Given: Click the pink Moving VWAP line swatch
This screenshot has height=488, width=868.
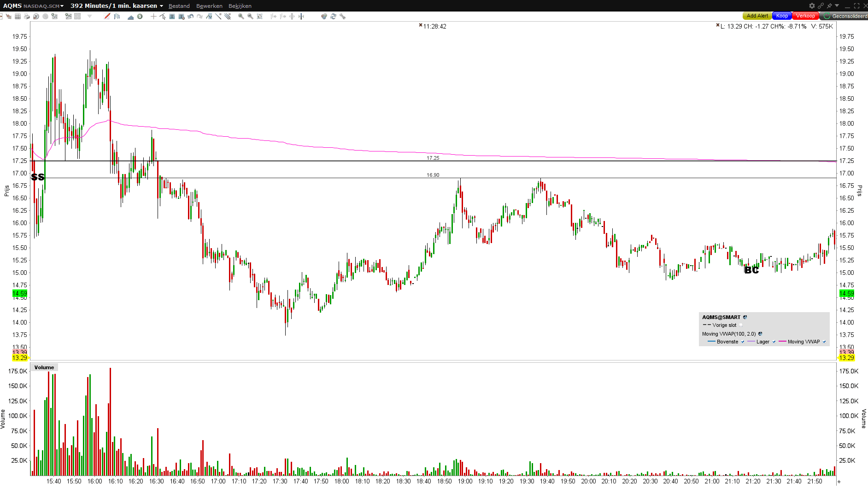Looking at the screenshot, I should [x=782, y=342].
